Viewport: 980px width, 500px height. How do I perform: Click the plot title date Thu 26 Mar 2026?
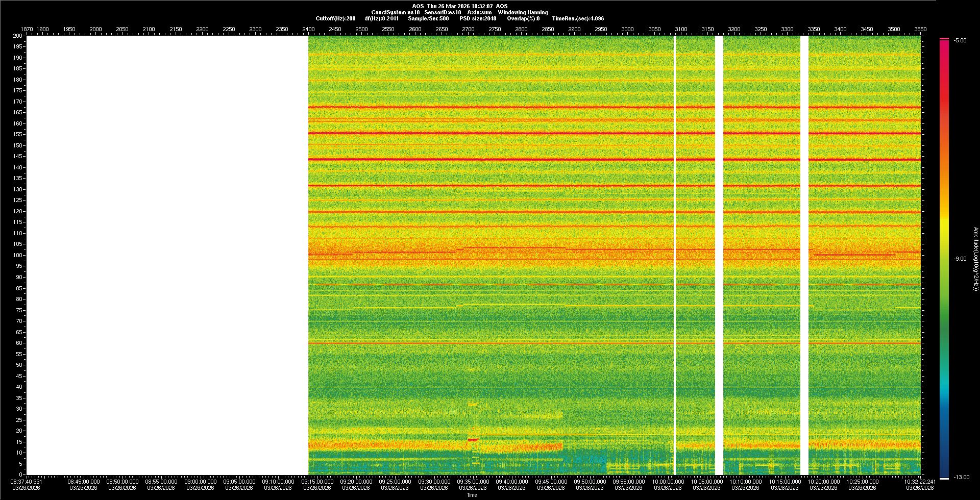point(459,6)
